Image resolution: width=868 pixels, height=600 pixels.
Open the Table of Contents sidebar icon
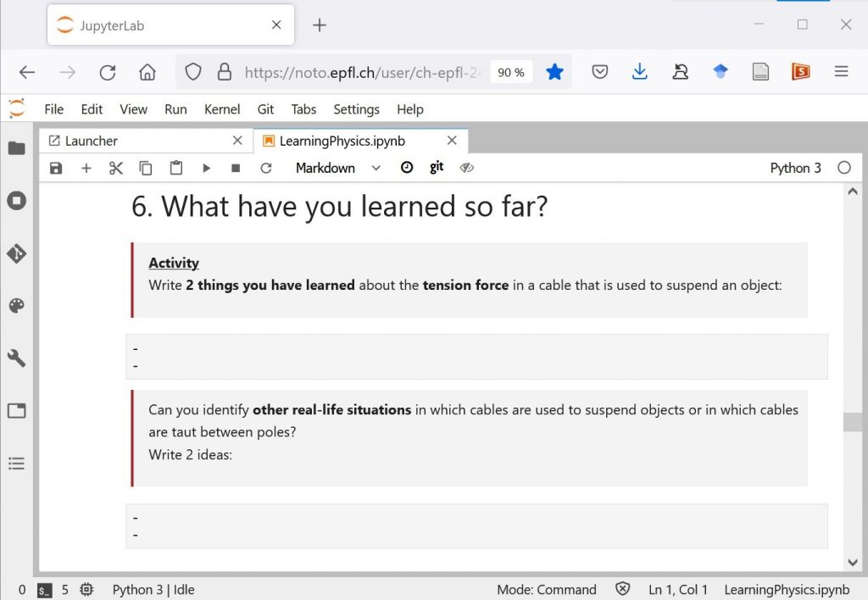(16, 464)
